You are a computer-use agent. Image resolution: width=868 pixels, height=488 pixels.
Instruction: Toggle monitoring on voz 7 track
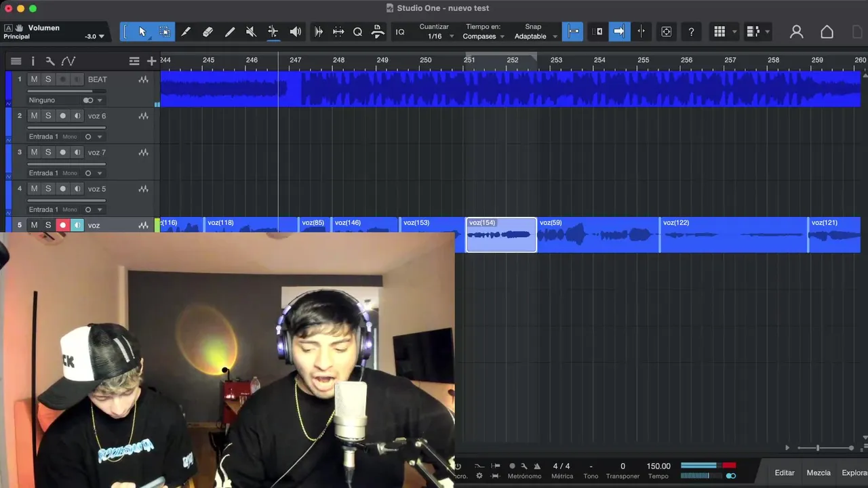77,152
